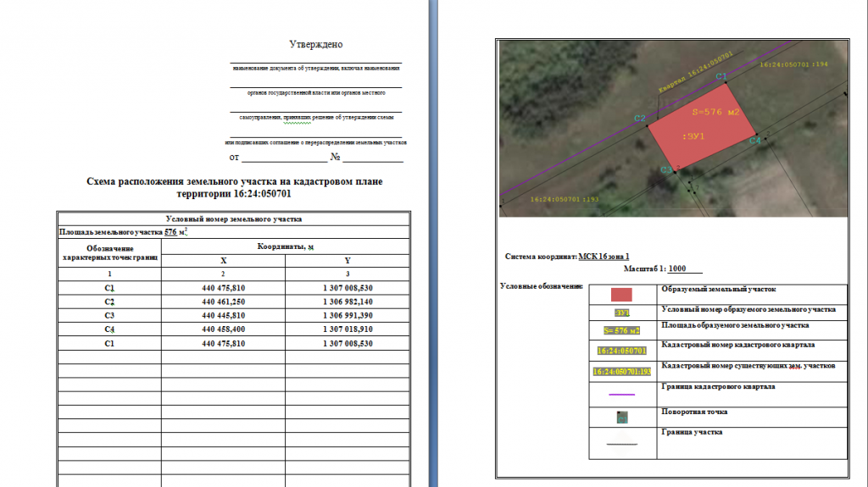Select legend text 'Условный номер образуемого земельного участка'
The image size is (868, 487).
pos(748,309)
